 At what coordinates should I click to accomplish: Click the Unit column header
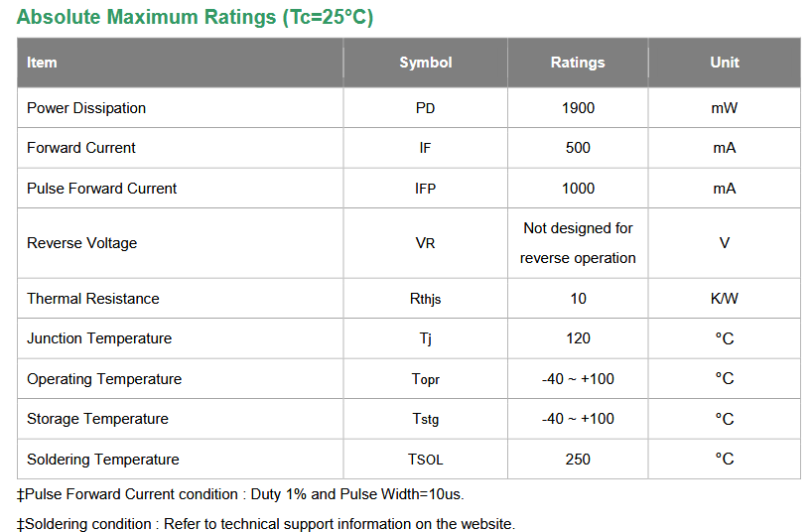pos(725,63)
